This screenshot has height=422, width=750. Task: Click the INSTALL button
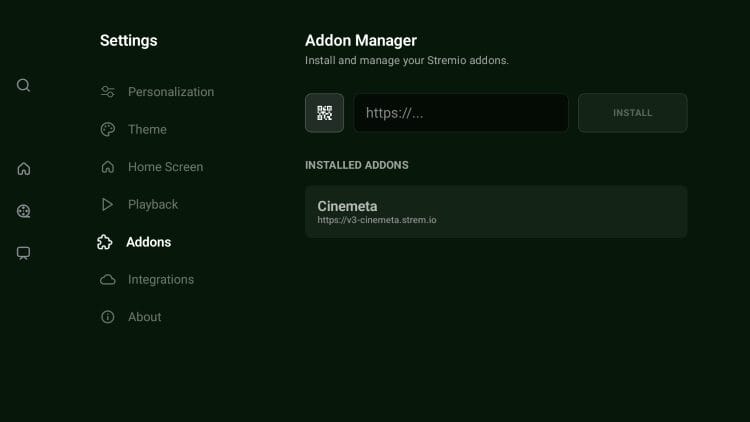[x=632, y=113]
